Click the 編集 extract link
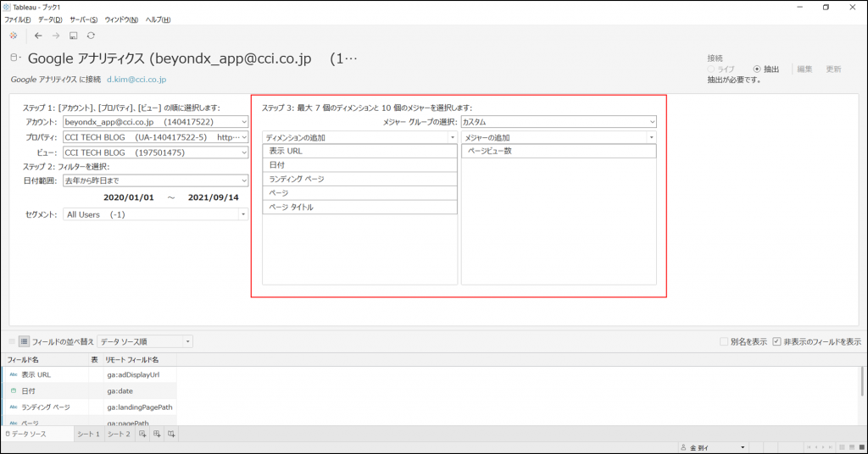Screen dimensions: 868x454 click(x=805, y=69)
